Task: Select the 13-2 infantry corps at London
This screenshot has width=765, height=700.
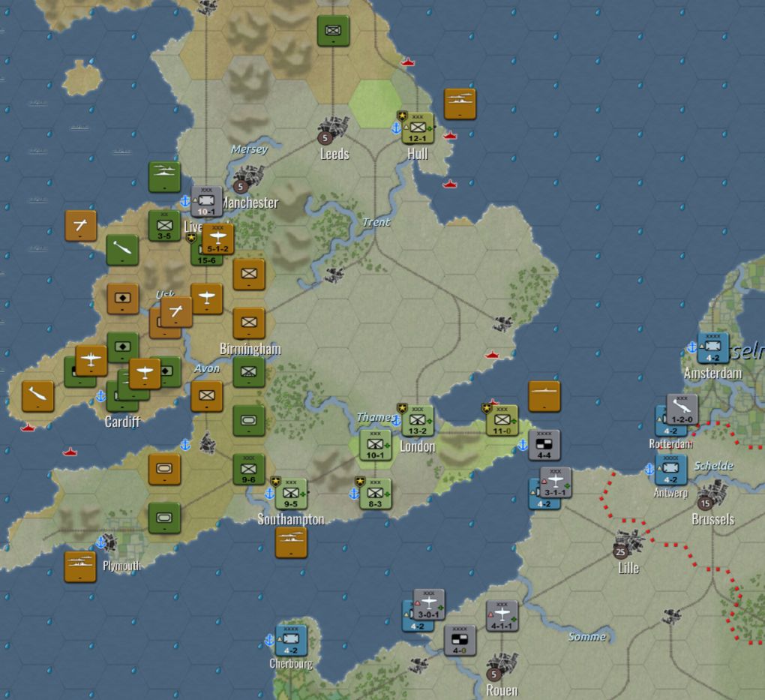Action: (x=418, y=421)
